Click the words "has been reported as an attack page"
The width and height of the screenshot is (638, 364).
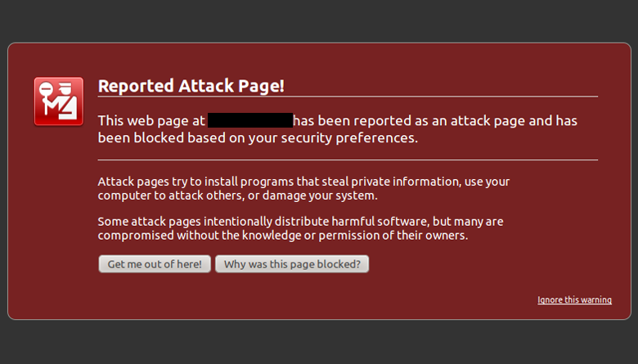[410, 121]
